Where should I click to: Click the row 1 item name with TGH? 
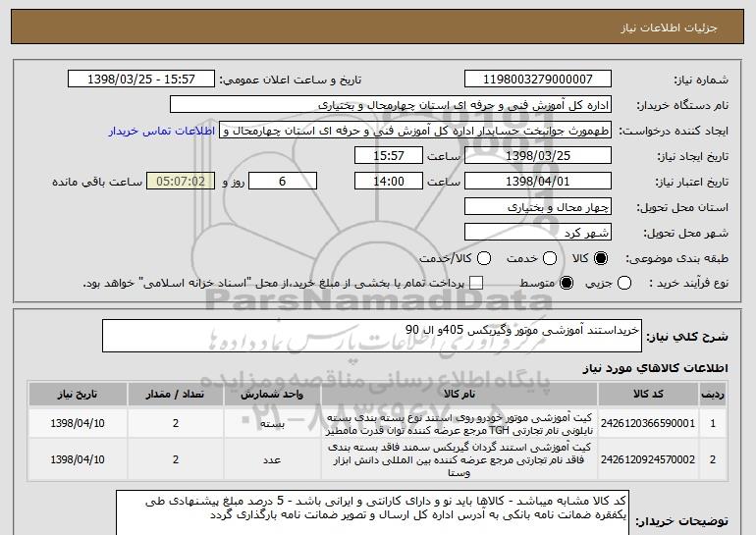point(459,424)
